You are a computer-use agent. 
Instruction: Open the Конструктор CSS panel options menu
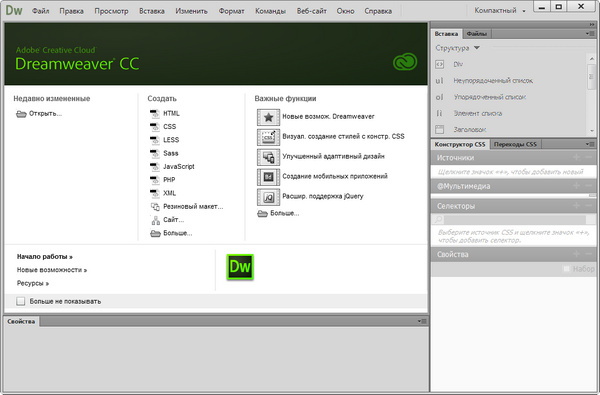point(589,144)
